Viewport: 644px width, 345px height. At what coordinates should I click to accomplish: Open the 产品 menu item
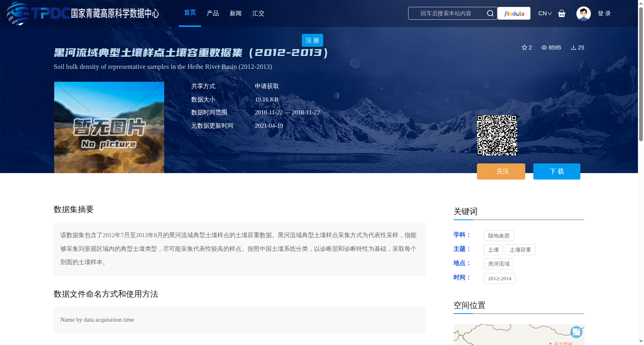pos(213,13)
